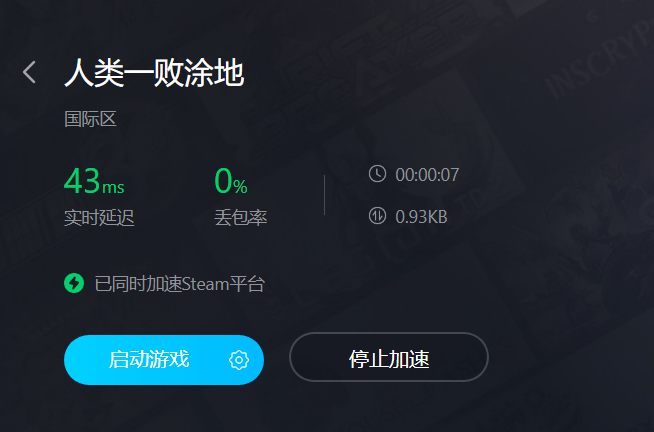Click the 国际区 region label
The height and width of the screenshot is (432, 654).
coord(90,119)
